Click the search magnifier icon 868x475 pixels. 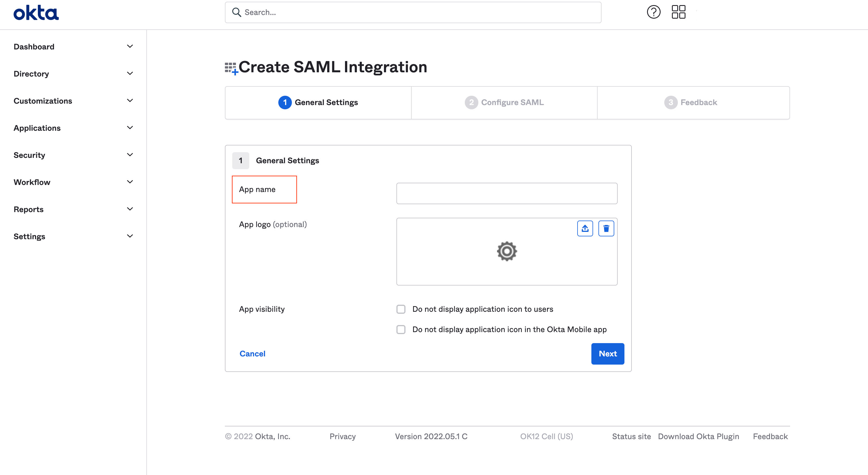(x=236, y=12)
